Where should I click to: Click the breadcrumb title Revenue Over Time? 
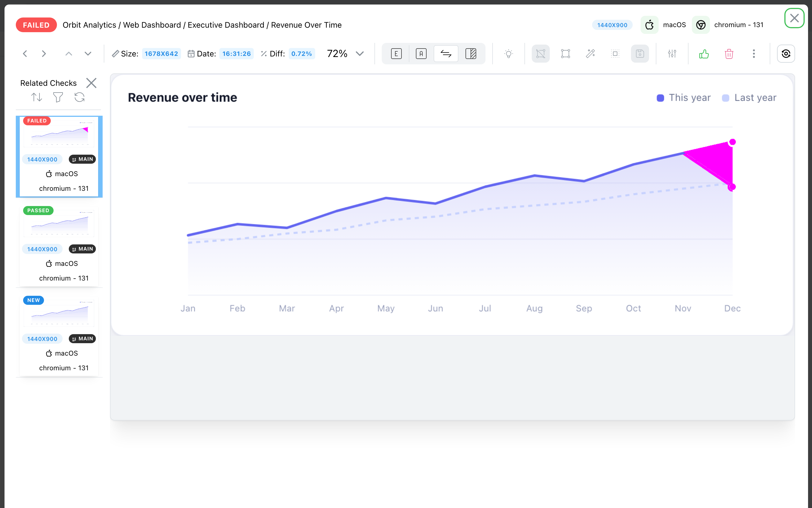(x=306, y=25)
